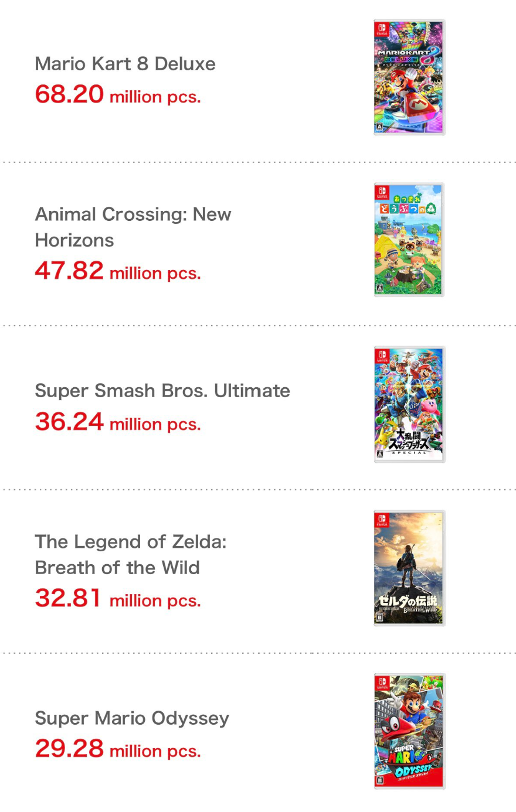Select the Super Mario Odyssey title text
The image size is (516, 812).
click(x=132, y=718)
